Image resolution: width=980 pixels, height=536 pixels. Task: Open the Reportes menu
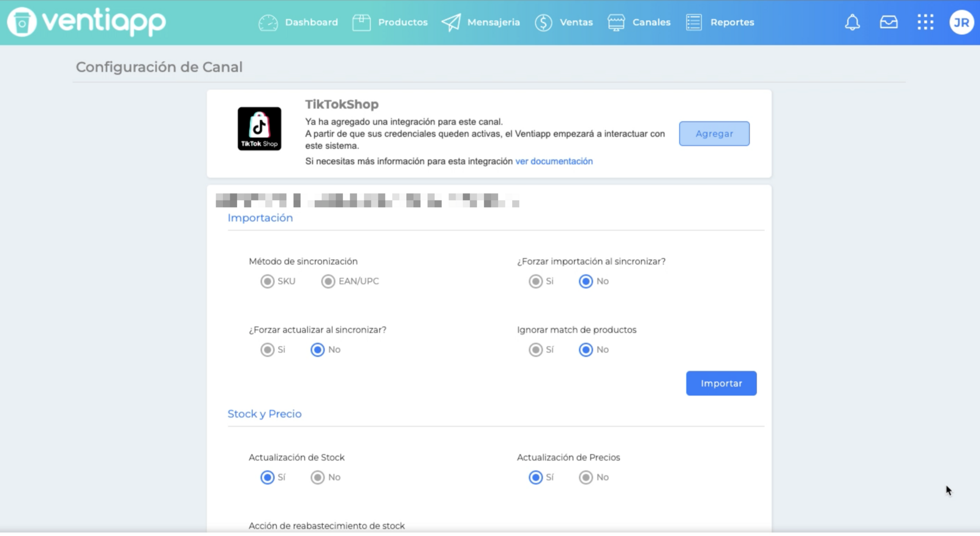pos(733,23)
